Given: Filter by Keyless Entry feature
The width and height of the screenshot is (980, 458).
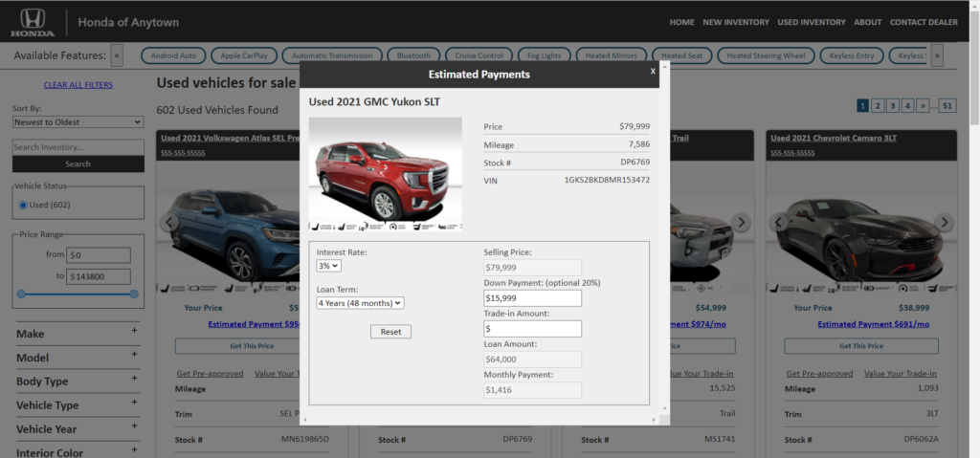Looking at the screenshot, I should click(851, 55).
